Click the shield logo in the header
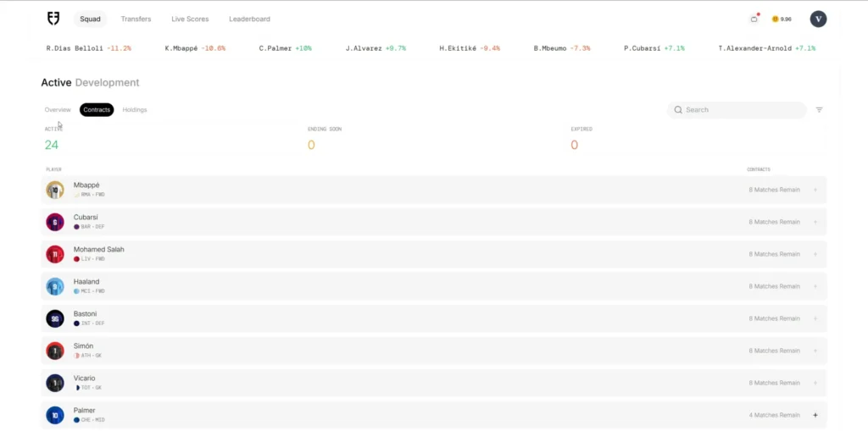868x431 pixels. pos(54,19)
